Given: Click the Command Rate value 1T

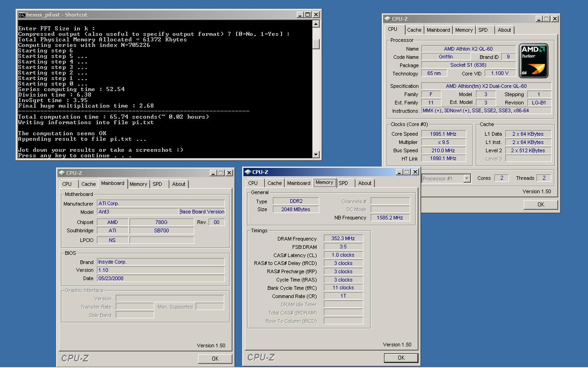Looking at the screenshot, I should [x=343, y=296].
